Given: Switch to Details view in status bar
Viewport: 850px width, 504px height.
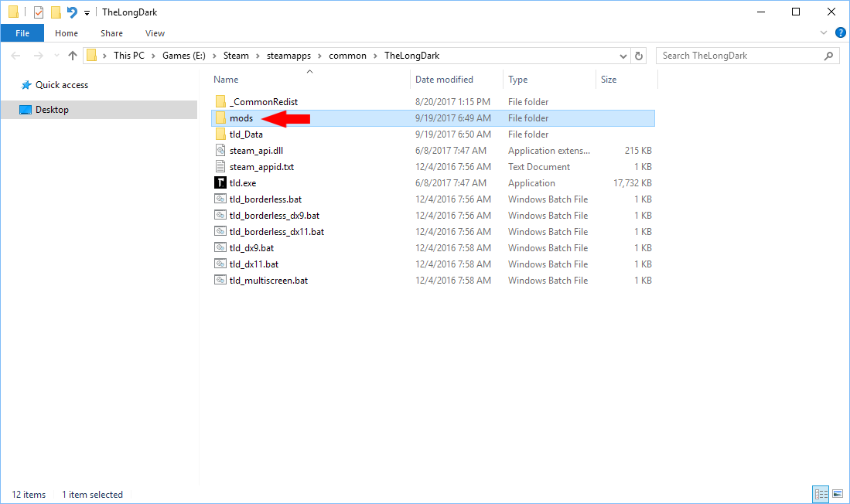Looking at the screenshot, I should pos(821,494).
